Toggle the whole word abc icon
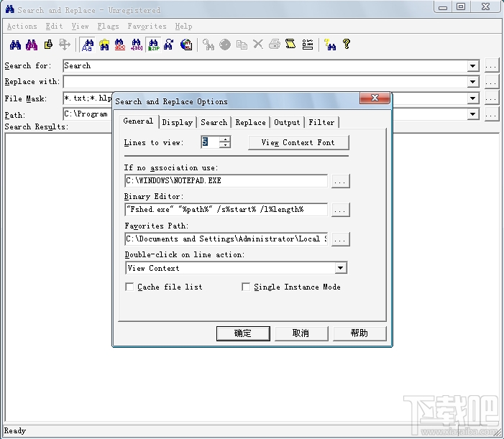The height and width of the screenshot is (439, 504). (x=120, y=45)
